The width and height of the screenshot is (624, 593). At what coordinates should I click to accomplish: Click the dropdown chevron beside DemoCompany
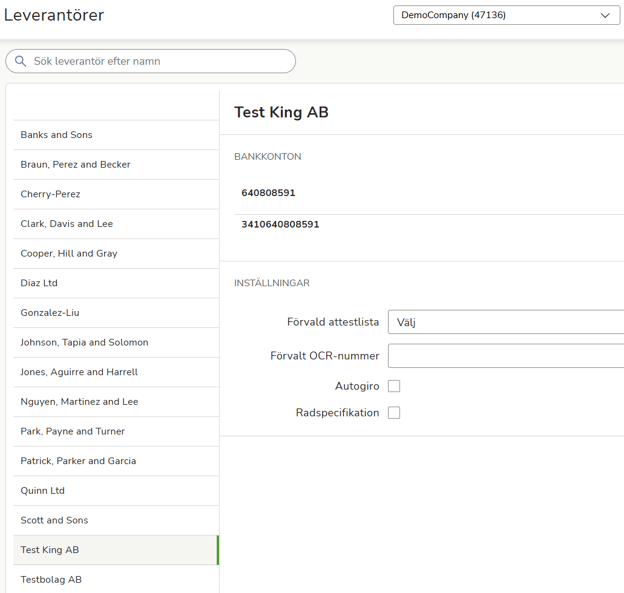pyautogui.click(x=605, y=16)
